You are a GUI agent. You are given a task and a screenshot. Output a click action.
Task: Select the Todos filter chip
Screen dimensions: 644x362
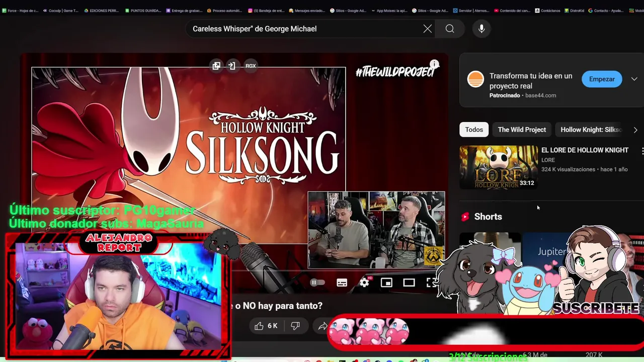coord(474,130)
